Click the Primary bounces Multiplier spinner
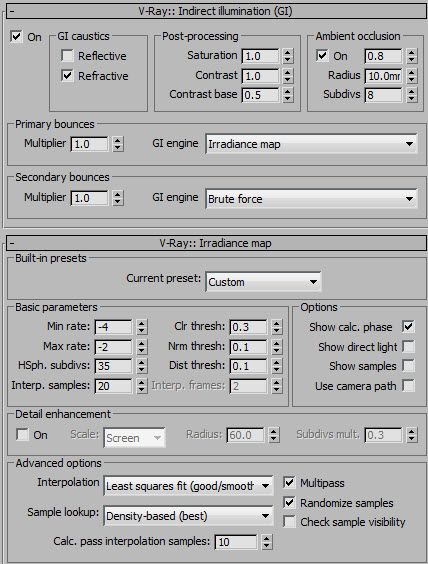This screenshot has width=428, height=564. coord(118,144)
